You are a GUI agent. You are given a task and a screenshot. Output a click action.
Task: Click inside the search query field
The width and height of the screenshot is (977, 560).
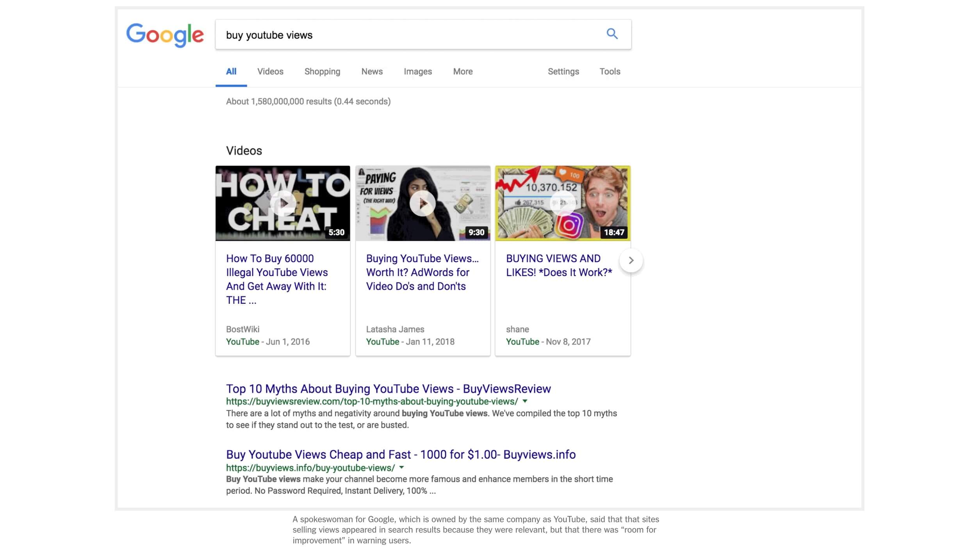(x=390, y=34)
